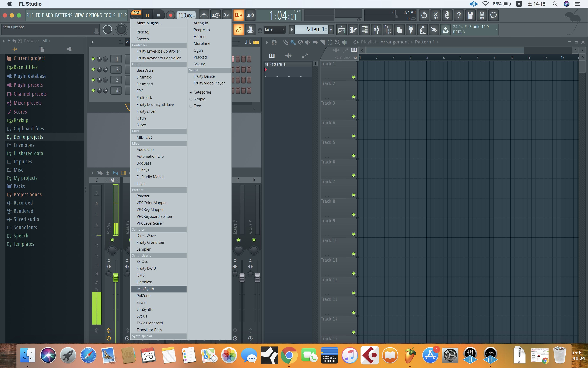
Task: Click the render export disk icon
Action: (x=482, y=15)
